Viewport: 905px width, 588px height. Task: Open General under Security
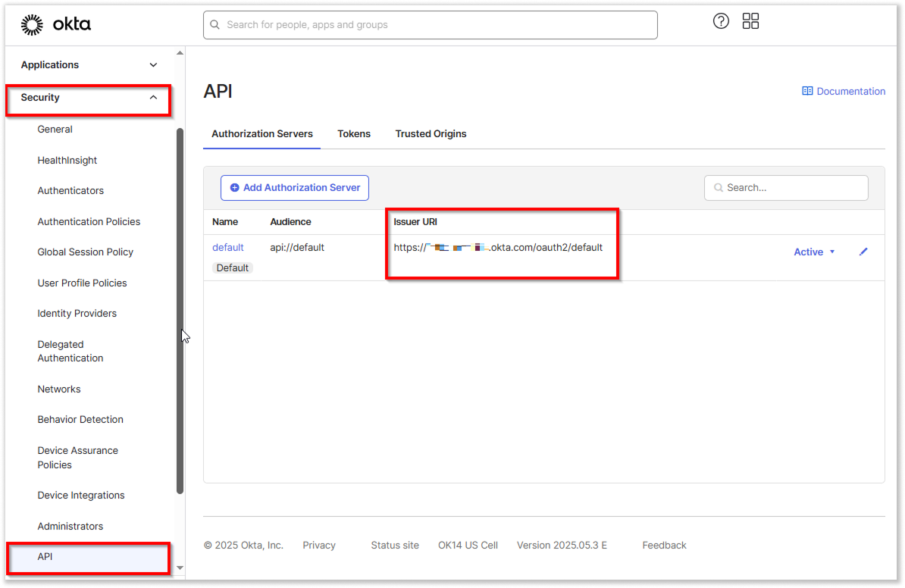point(55,130)
